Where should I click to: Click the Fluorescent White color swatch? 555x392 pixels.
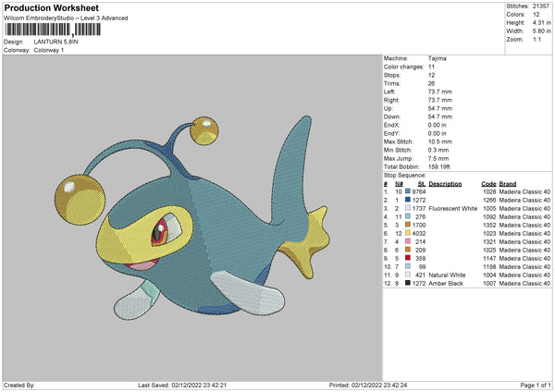coord(407,206)
